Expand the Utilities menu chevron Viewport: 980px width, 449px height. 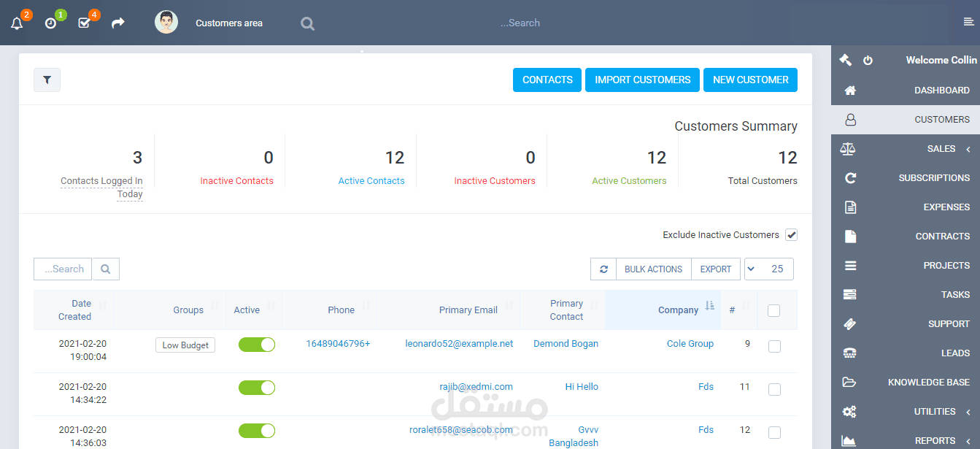coord(968,412)
